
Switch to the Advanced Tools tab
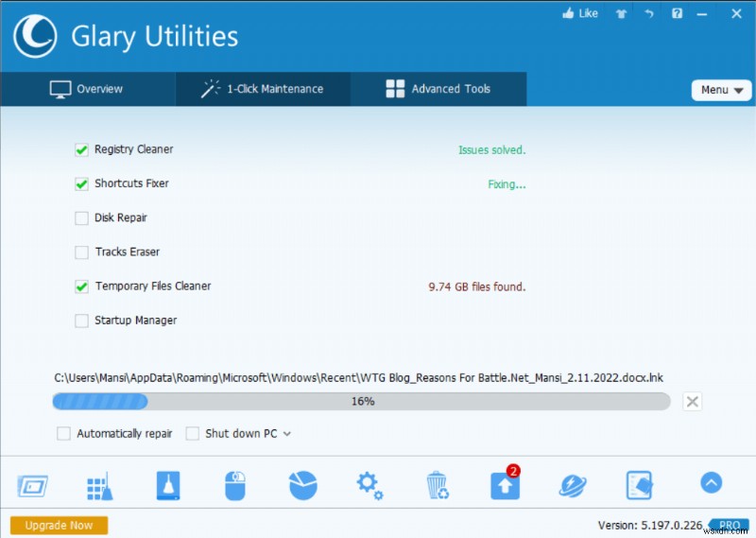pos(438,89)
